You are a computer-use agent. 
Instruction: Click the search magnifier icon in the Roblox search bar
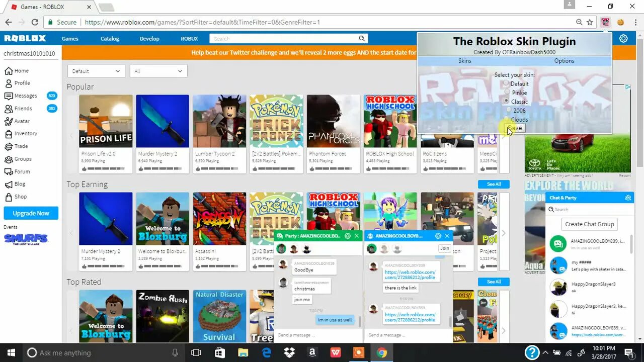click(361, 38)
